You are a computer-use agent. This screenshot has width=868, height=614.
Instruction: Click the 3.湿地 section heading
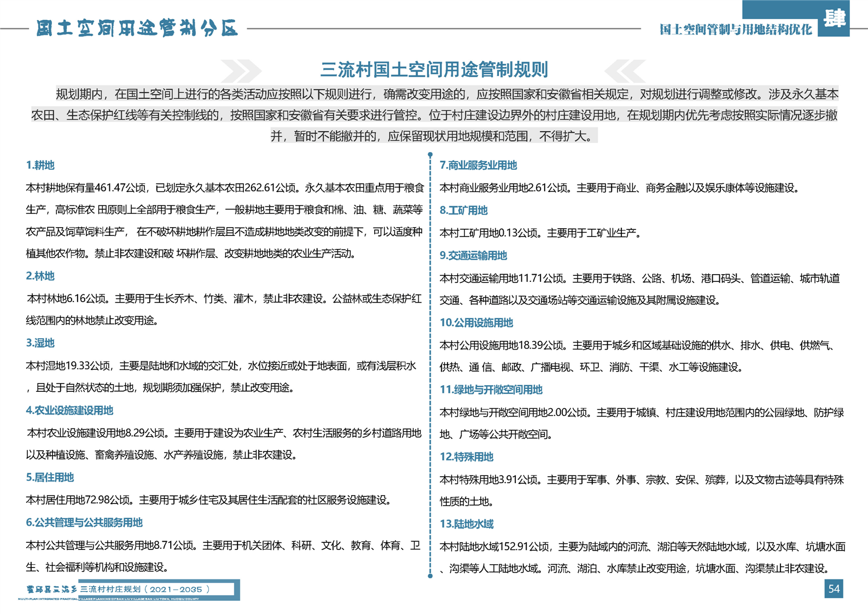(x=40, y=343)
